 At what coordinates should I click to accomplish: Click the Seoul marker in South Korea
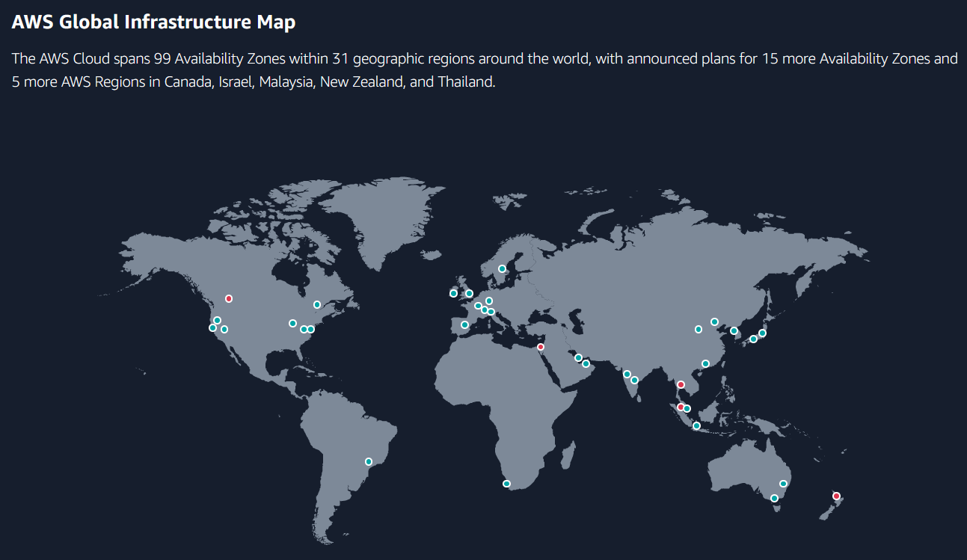click(x=734, y=330)
